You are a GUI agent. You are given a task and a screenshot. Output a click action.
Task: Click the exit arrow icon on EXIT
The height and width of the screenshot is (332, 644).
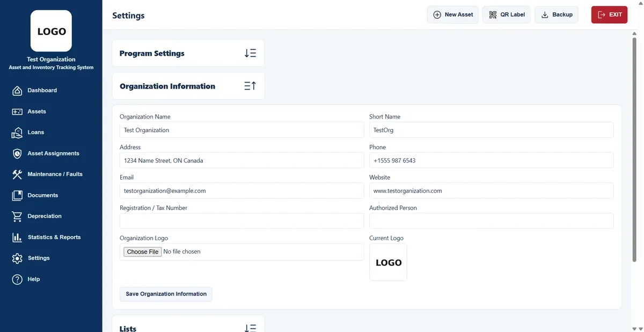point(602,14)
